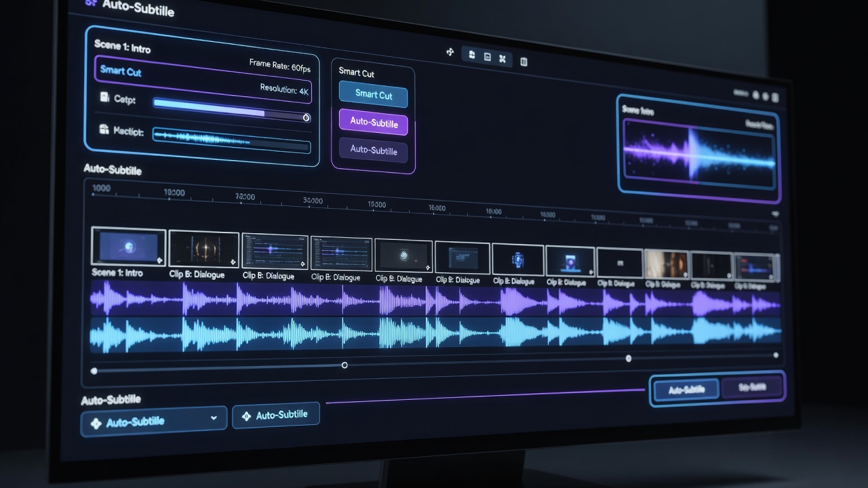The width and height of the screenshot is (868, 488).
Task: Click the purple audio waveform track
Action: tap(435, 300)
